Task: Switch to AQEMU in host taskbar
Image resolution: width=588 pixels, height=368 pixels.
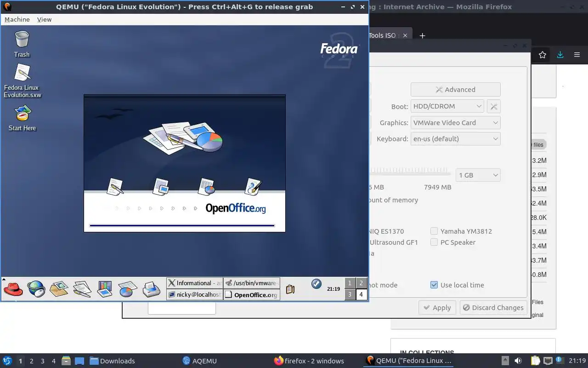Action: (199, 361)
